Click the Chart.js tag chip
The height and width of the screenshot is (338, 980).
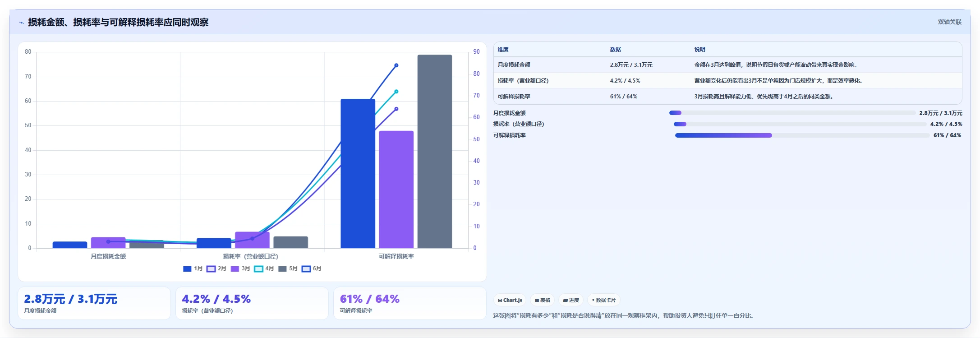click(x=510, y=300)
